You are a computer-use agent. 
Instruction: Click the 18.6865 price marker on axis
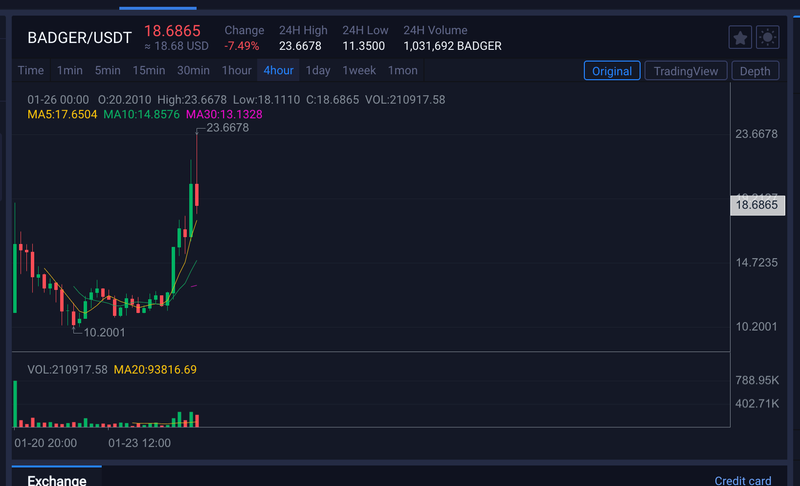pos(757,205)
